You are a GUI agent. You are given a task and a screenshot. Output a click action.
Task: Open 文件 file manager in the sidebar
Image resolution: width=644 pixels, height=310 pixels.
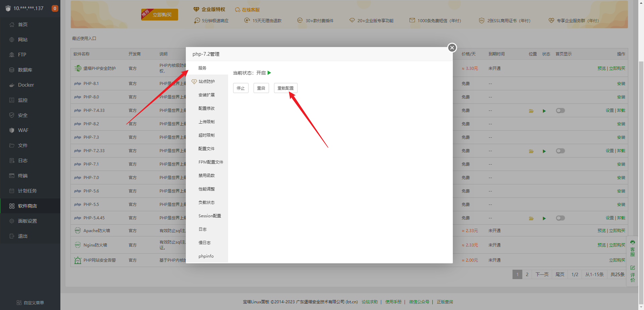coord(23,145)
